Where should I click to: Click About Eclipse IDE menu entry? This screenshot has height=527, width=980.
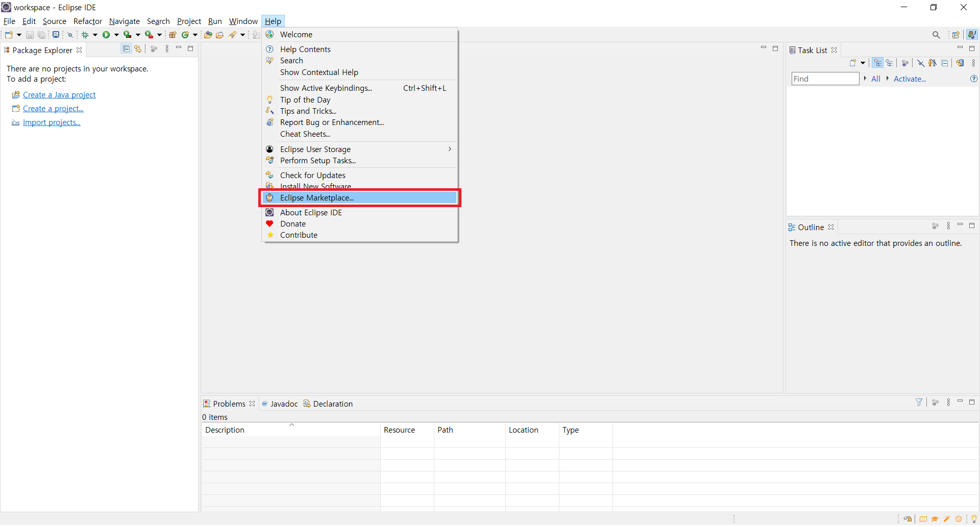pos(360,213)
